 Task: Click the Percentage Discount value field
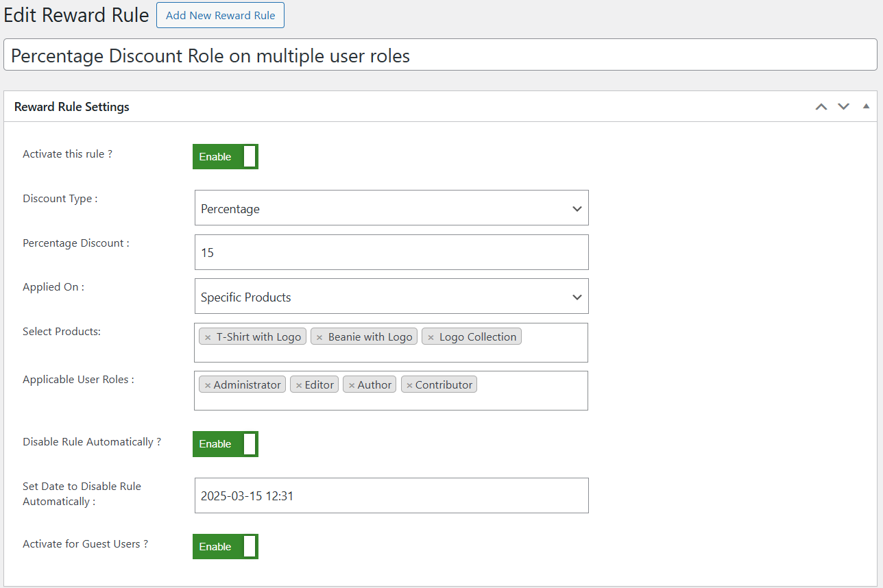(x=391, y=252)
